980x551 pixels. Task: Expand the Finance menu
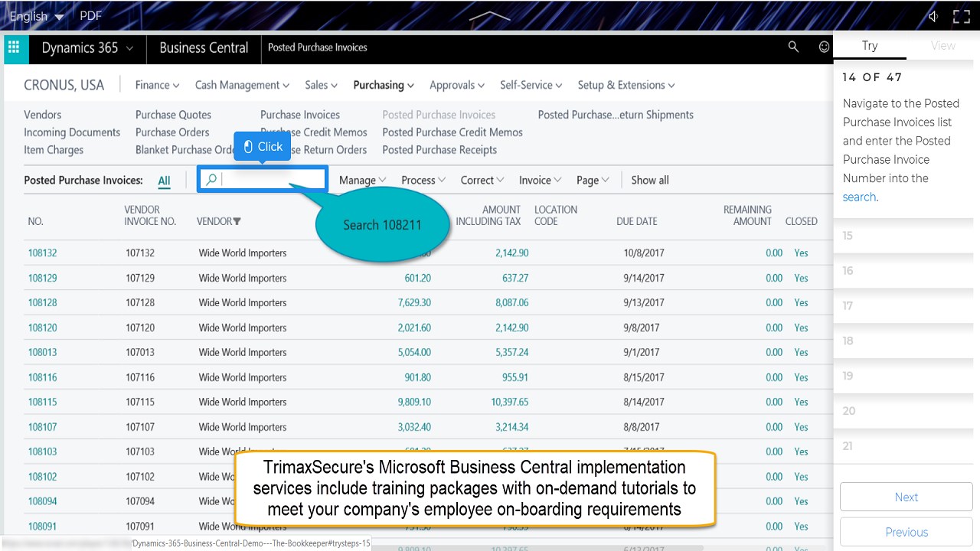tap(157, 85)
